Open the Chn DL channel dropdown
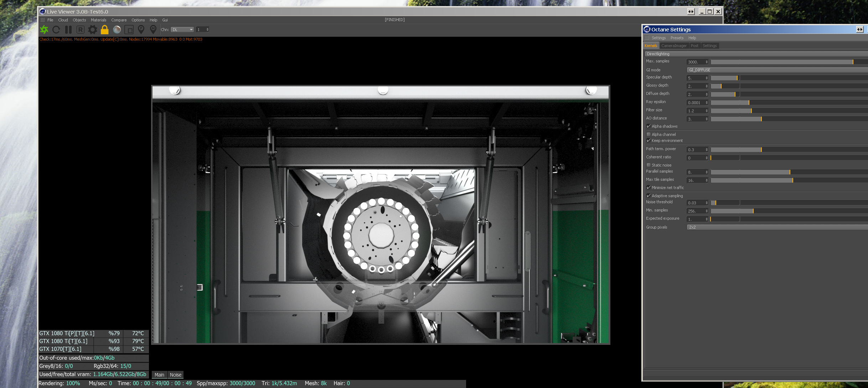 pos(182,30)
